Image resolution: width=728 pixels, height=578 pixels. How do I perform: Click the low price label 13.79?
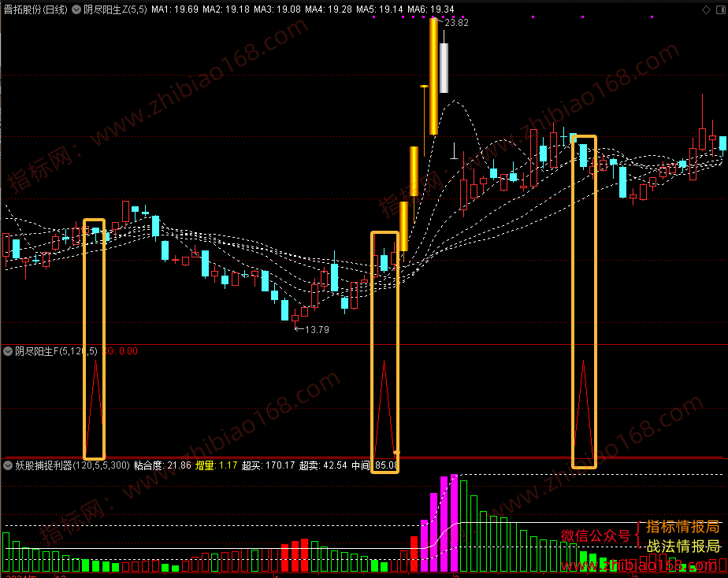(x=317, y=329)
